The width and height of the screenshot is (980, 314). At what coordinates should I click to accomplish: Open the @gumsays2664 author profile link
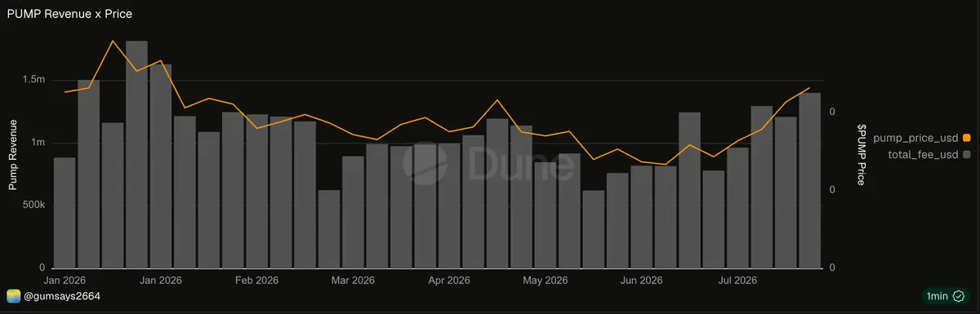point(61,296)
